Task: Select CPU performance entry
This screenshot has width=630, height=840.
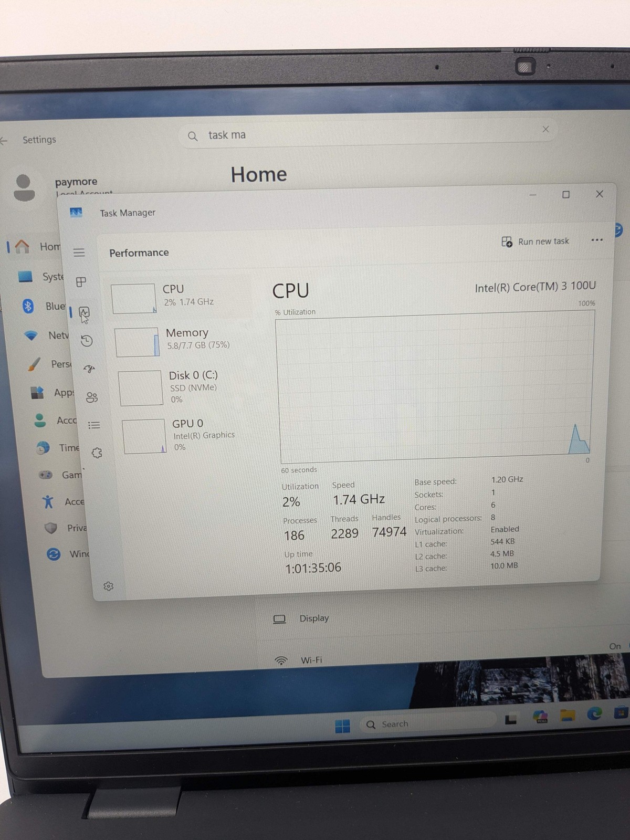Action: [181, 297]
